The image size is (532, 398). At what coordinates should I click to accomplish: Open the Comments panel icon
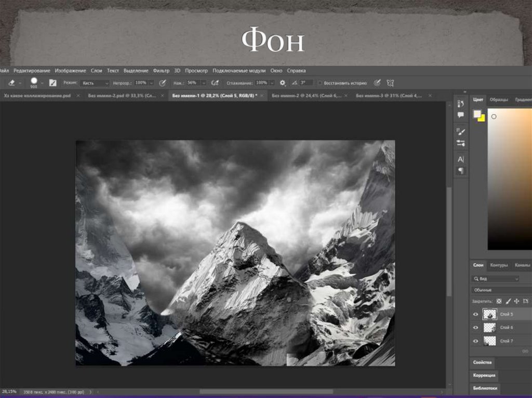(460, 115)
